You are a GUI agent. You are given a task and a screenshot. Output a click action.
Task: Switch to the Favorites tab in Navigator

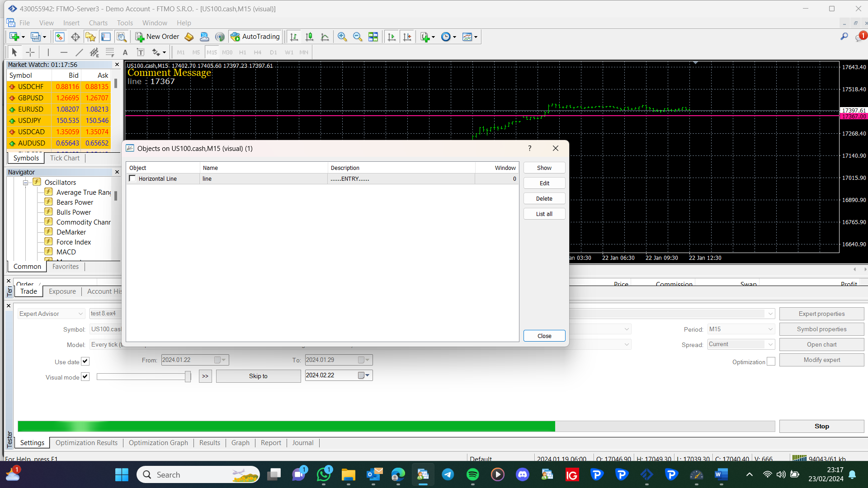click(66, 267)
